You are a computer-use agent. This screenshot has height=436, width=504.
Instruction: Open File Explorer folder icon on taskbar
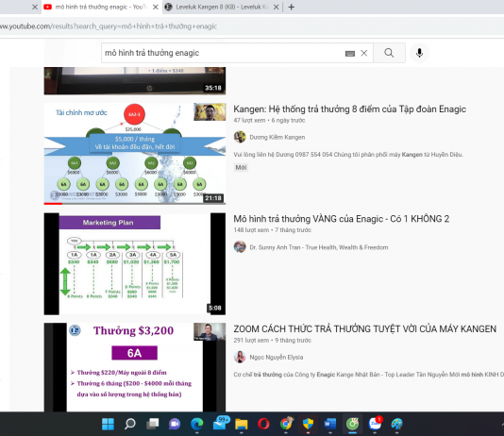pyautogui.click(x=241, y=424)
